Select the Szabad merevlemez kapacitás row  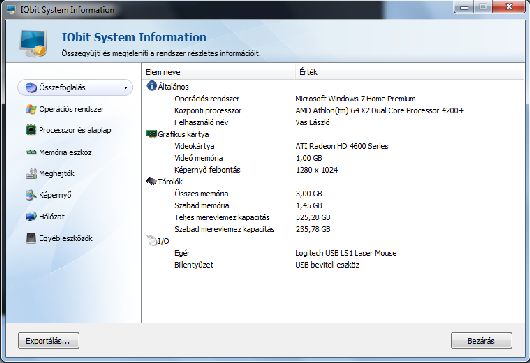[x=333, y=229]
